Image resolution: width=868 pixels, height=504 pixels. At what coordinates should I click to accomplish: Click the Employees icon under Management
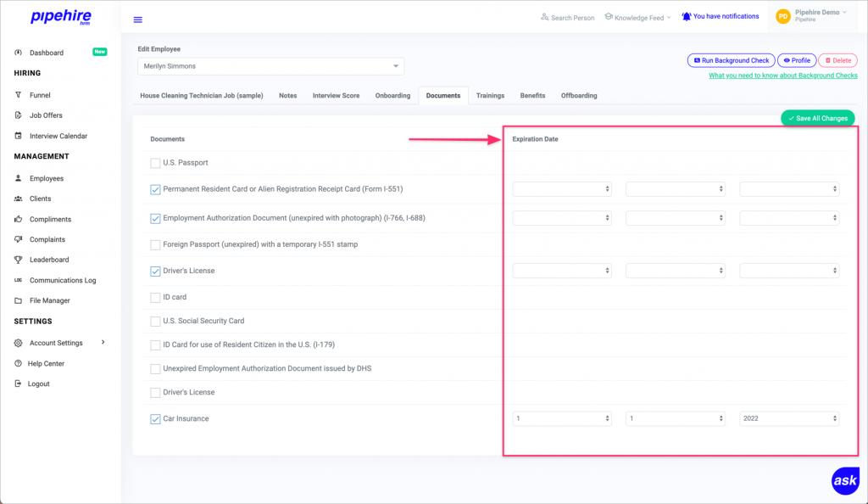[x=18, y=178]
